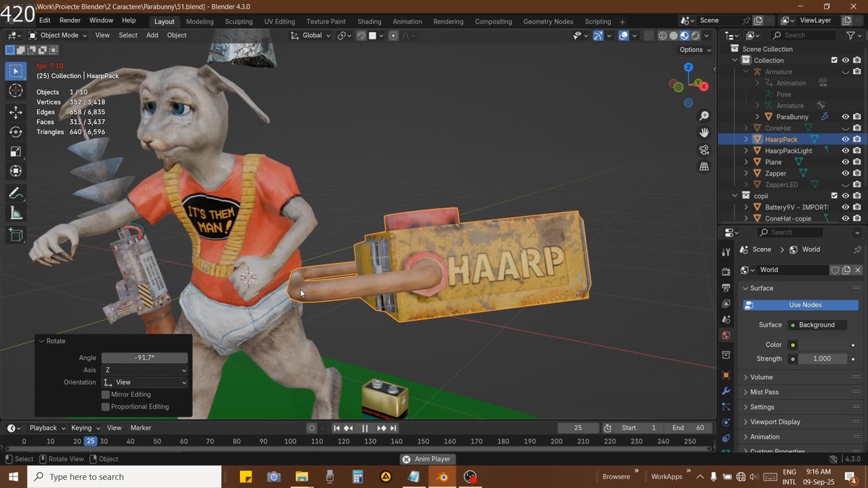Activate the Cursor tool in toolbar
868x488 pixels.
[16, 91]
